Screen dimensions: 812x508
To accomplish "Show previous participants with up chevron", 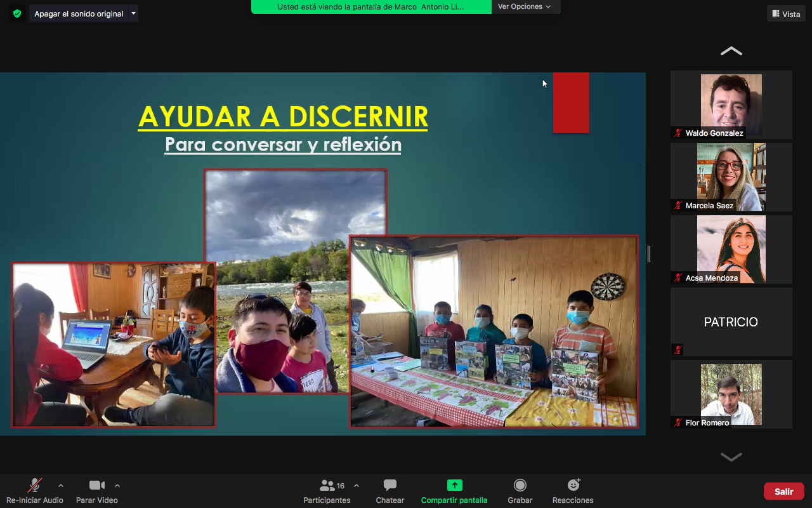I will tap(731, 51).
